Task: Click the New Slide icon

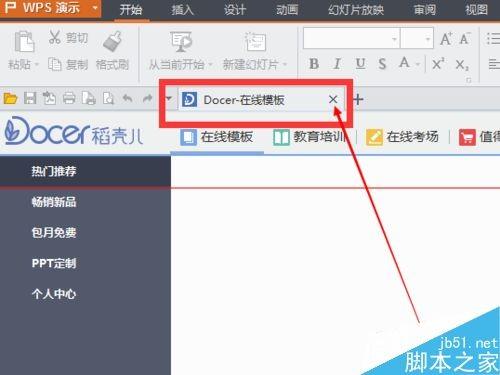Action: click(x=255, y=42)
